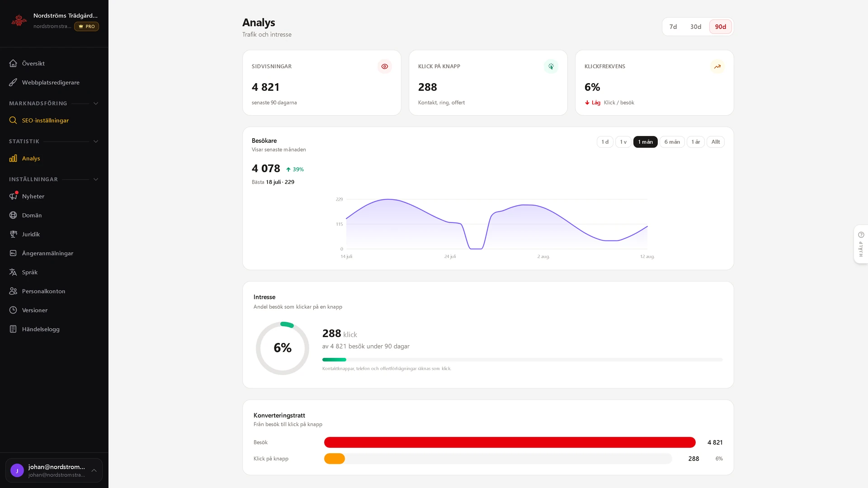Switch period to 7d

pos(673,27)
